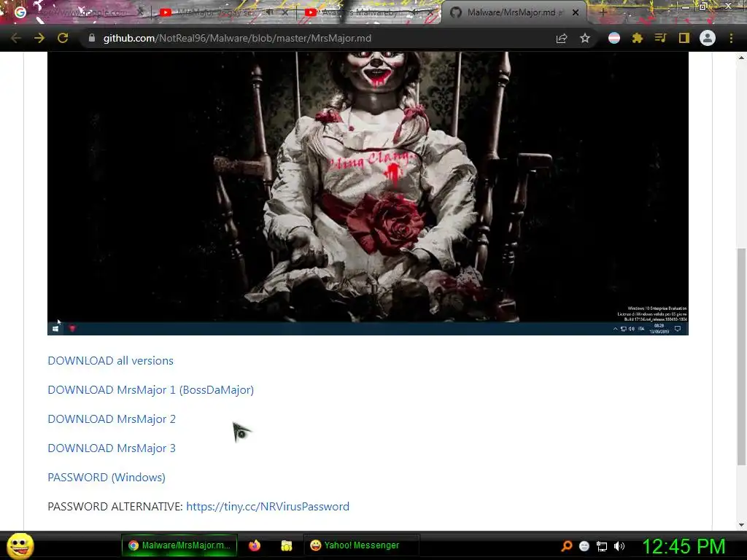Click the scrollbar down arrow
Viewport: 747px width, 560px height.
click(741, 525)
